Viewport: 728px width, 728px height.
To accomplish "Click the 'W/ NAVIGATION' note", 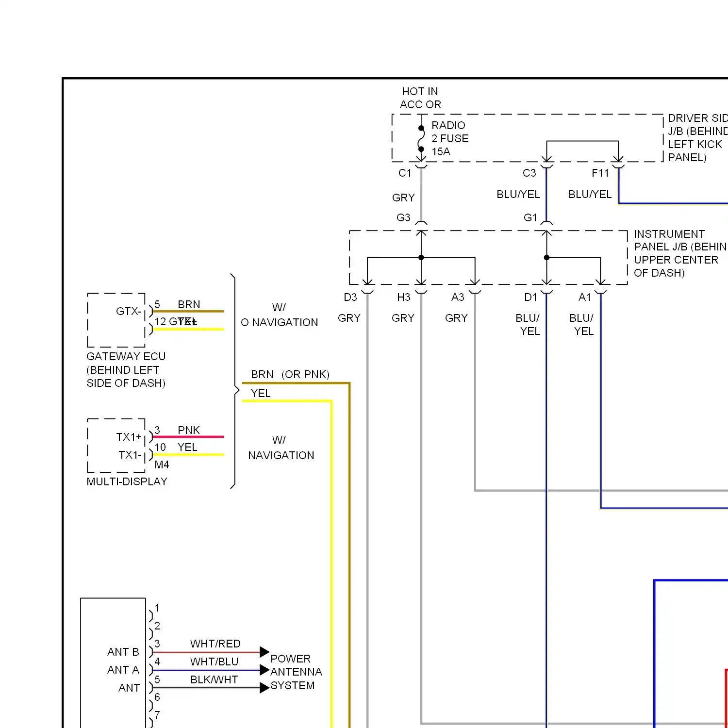I will point(281,448).
